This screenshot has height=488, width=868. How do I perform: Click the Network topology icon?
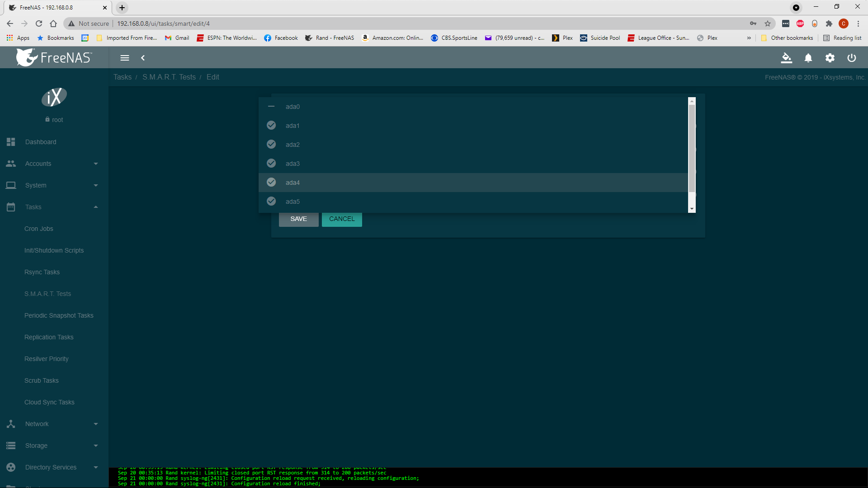(11, 424)
